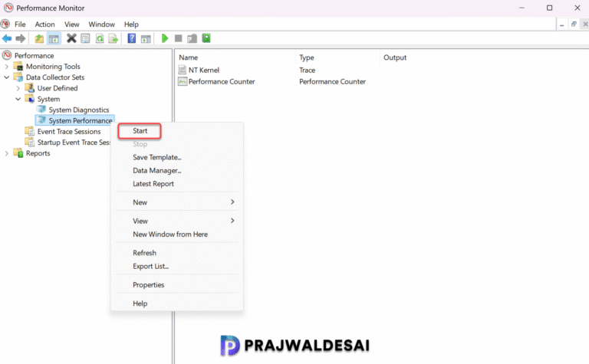Click the blue Help question mark icon
Image resolution: width=589 pixels, height=364 pixels.
point(131,38)
